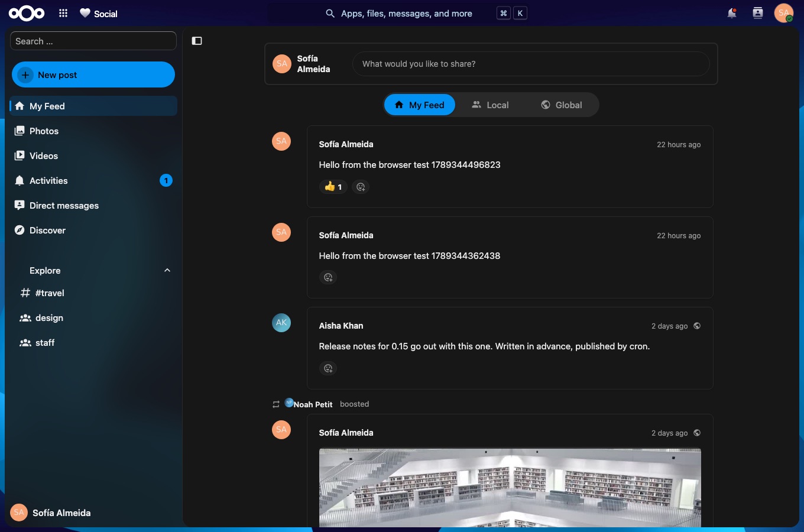The image size is (804, 532).
Task: Open the notifications bell icon
Action: click(x=732, y=13)
